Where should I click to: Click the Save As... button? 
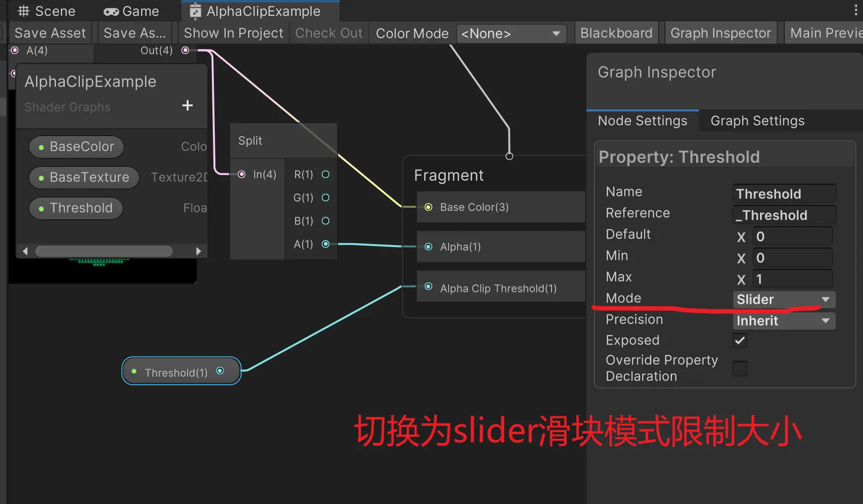pyautogui.click(x=135, y=33)
